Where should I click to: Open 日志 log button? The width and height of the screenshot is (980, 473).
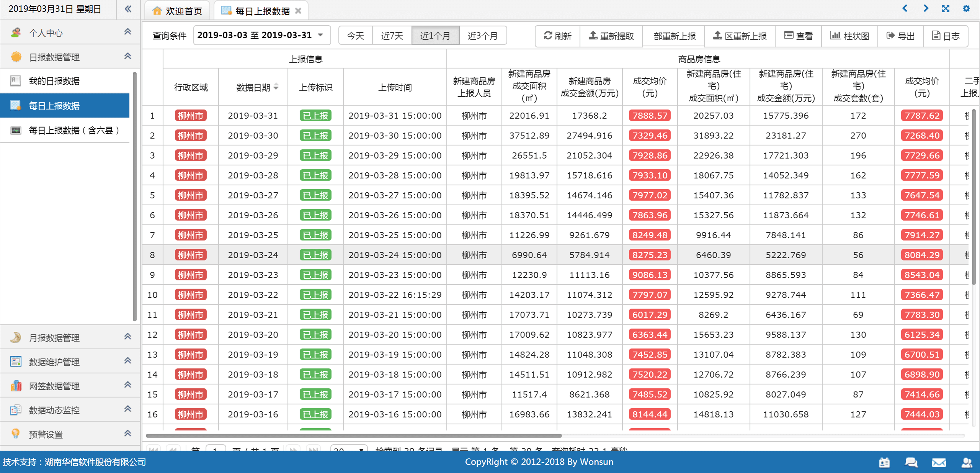[946, 36]
